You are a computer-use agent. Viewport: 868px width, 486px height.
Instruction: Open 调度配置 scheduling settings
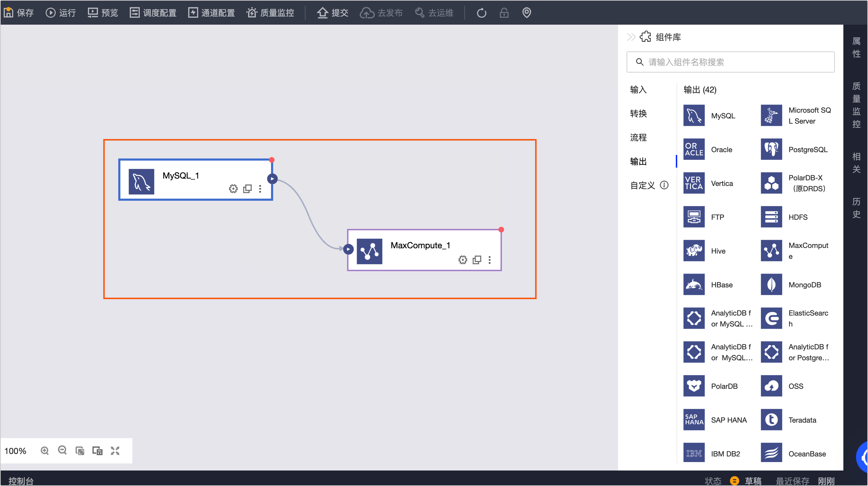(x=153, y=13)
